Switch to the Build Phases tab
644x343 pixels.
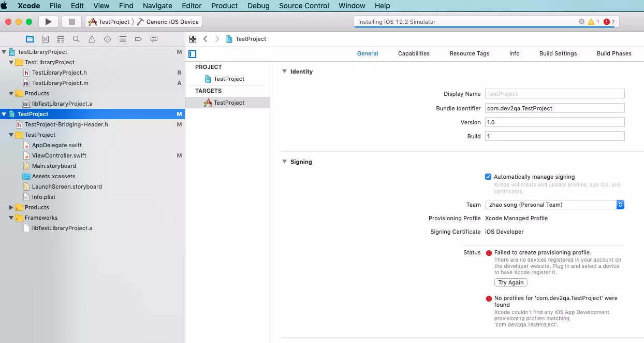point(614,53)
